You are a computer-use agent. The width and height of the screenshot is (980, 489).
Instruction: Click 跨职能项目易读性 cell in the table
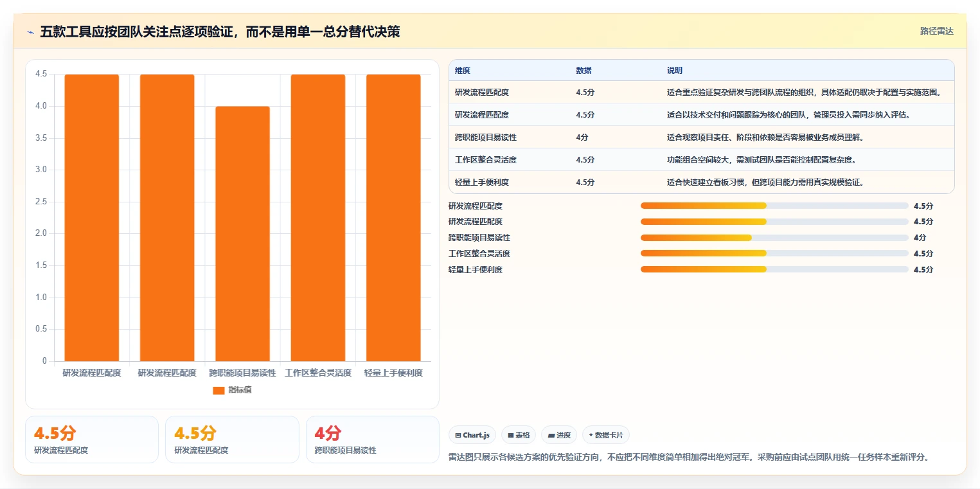(x=486, y=138)
